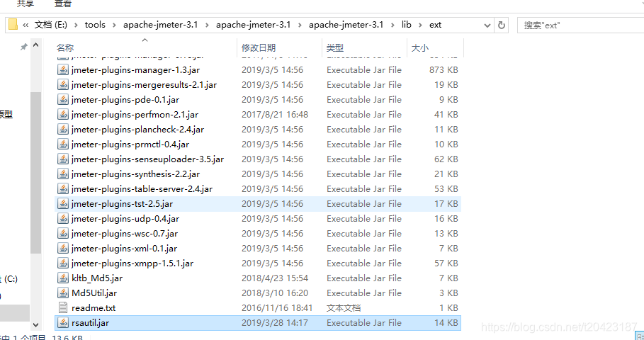Viewport: 644px width, 340px height.
Task: Click the jar icon of jmeter-plugins-manager-1.3.jar
Action: [x=63, y=70]
